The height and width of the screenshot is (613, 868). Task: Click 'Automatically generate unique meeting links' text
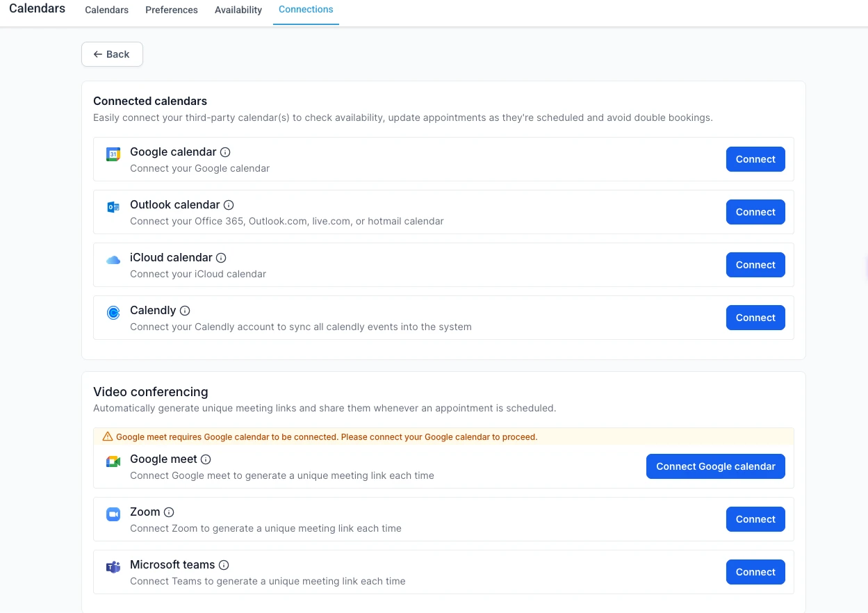click(325, 408)
